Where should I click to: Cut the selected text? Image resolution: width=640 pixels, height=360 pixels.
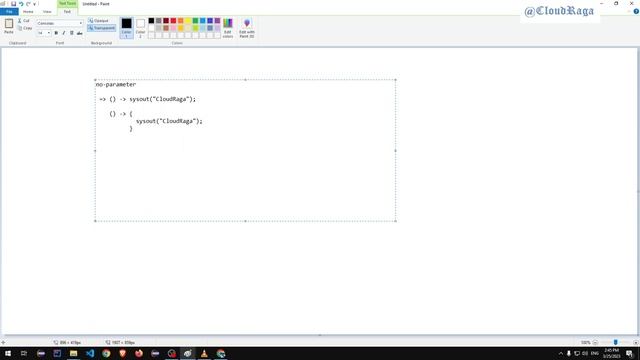click(24, 20)
